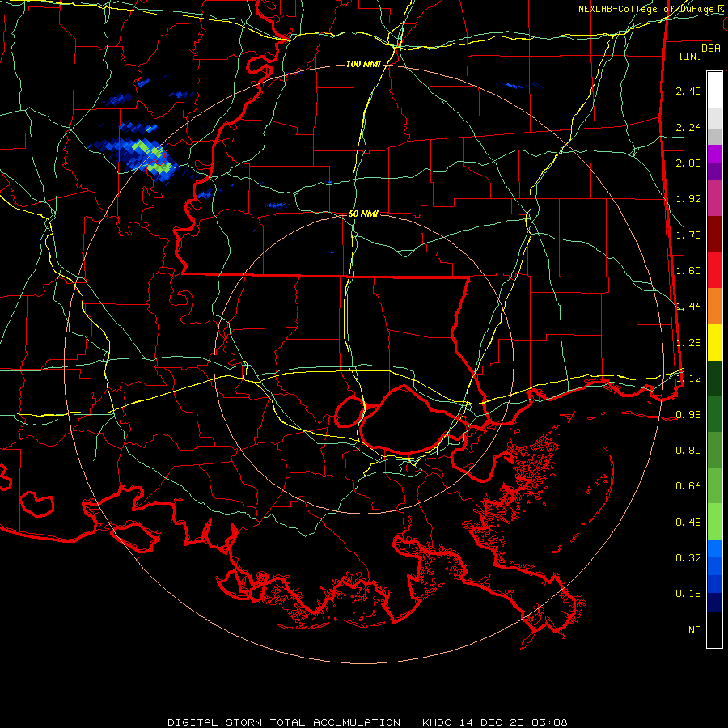
Task: Pick the bright magenta legend swatch
Action: (x=714, y=154)
